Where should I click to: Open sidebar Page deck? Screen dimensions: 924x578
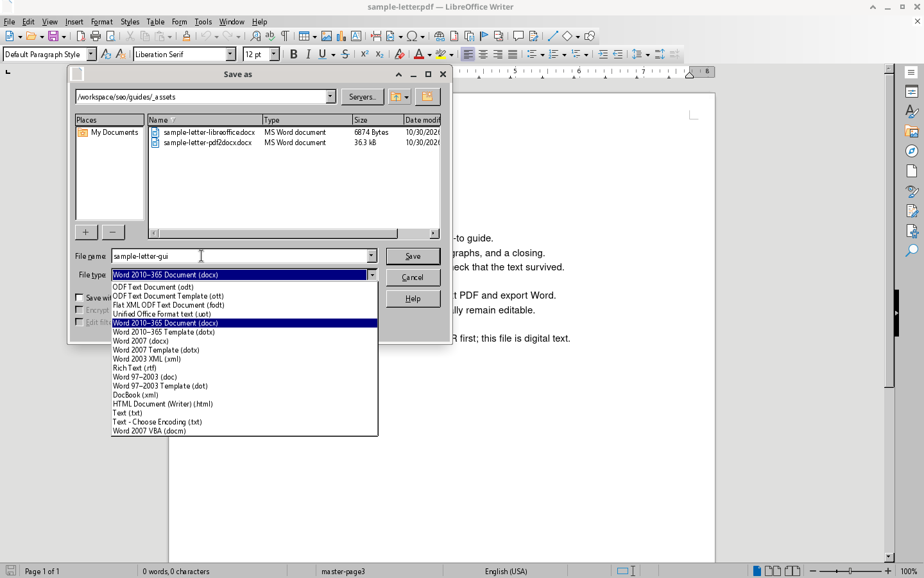[x=912, y=171]
